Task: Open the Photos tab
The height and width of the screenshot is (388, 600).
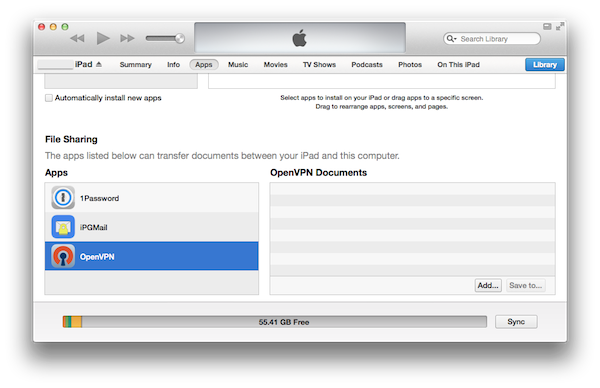Action: (x=410, y=65)
